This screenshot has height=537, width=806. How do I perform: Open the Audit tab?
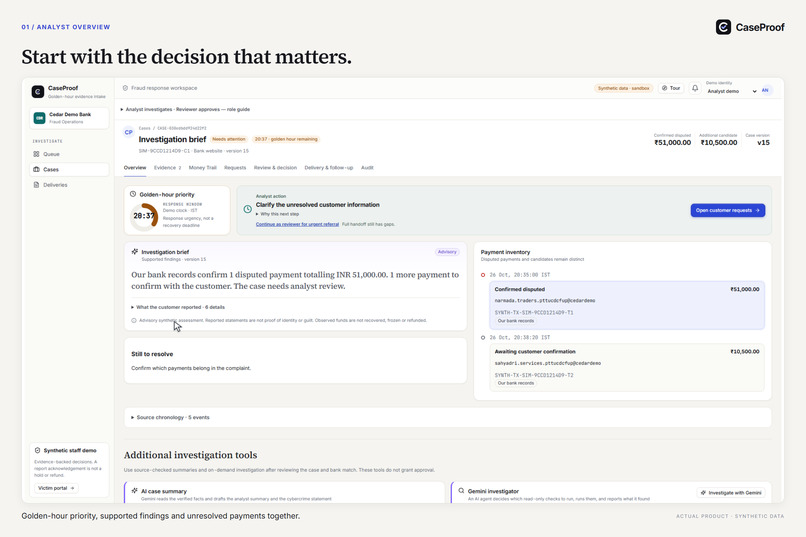pos(367,168)
